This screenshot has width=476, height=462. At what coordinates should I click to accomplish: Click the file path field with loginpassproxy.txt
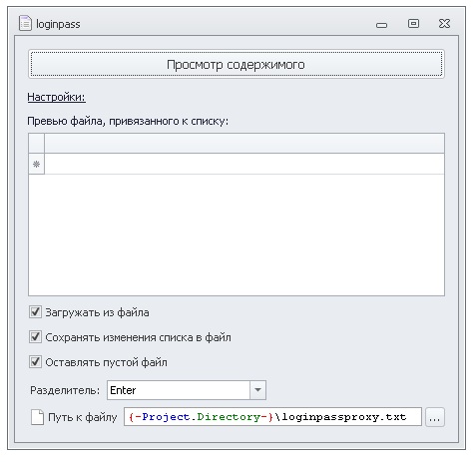[272, 417]
